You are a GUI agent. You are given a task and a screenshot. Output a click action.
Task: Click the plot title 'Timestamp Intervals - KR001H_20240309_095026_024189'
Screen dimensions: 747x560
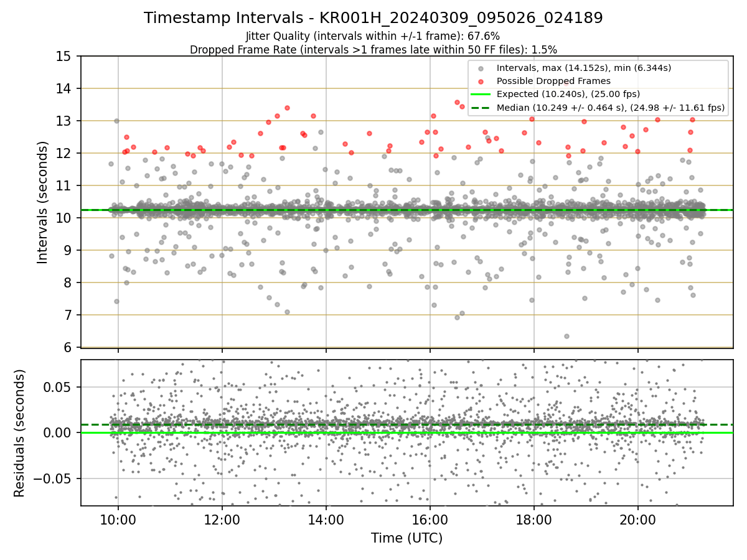click(373, 18)
